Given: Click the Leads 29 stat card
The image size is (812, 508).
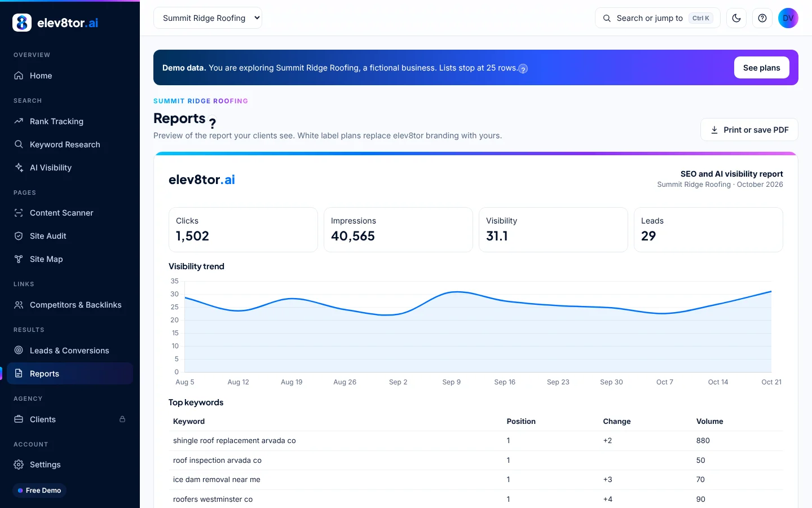Looking at the screenshot, I should point(708,230).
